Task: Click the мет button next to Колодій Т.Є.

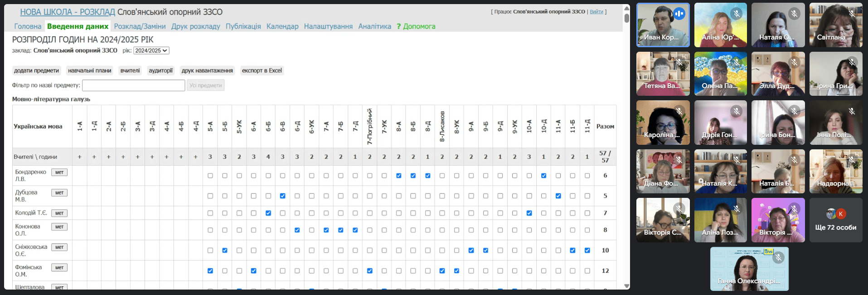Action: [x=59, y=213]
